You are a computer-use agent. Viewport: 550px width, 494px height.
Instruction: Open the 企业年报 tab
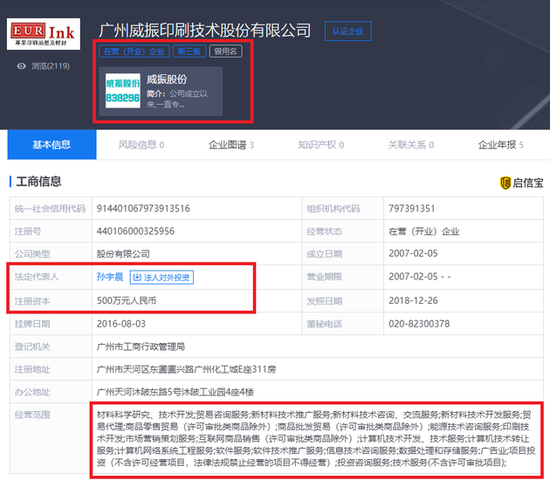[x=501, y=145]
